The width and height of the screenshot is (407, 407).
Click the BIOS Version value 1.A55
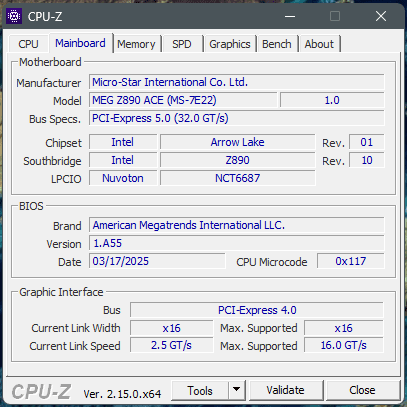[x=237, y=243]
